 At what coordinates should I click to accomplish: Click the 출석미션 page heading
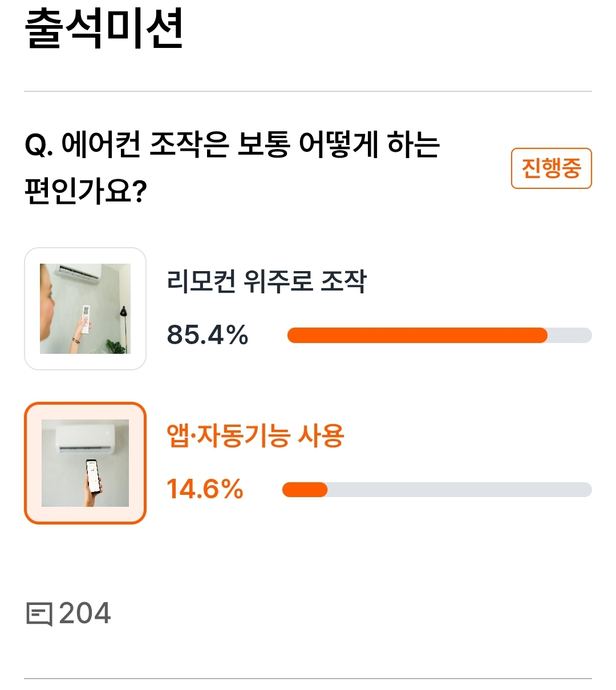[x=104, y=27]
